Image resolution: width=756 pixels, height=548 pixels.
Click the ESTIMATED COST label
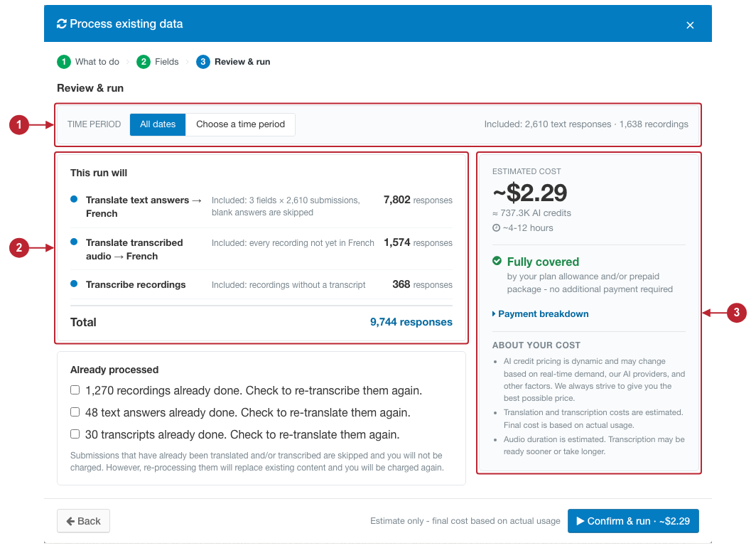tap(526, 171)
